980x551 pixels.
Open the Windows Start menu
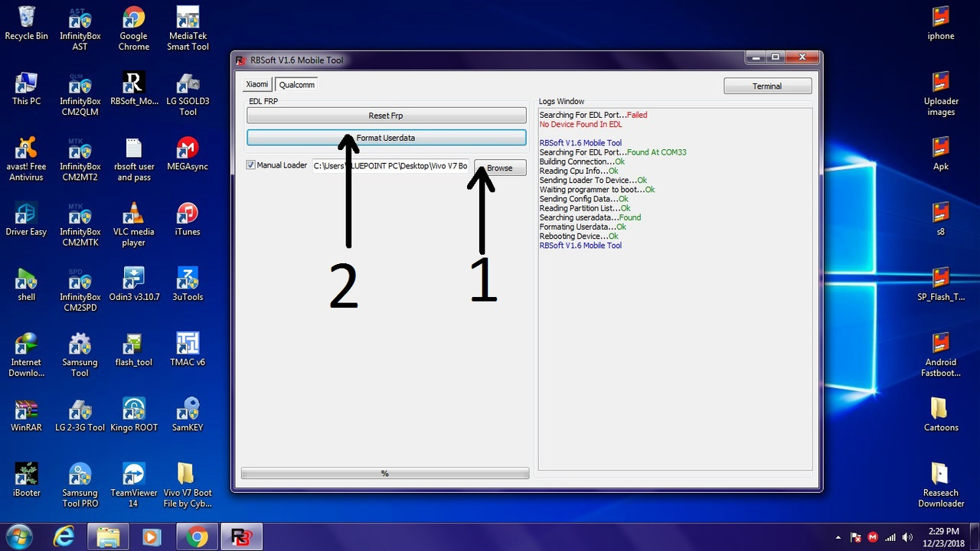18,537
